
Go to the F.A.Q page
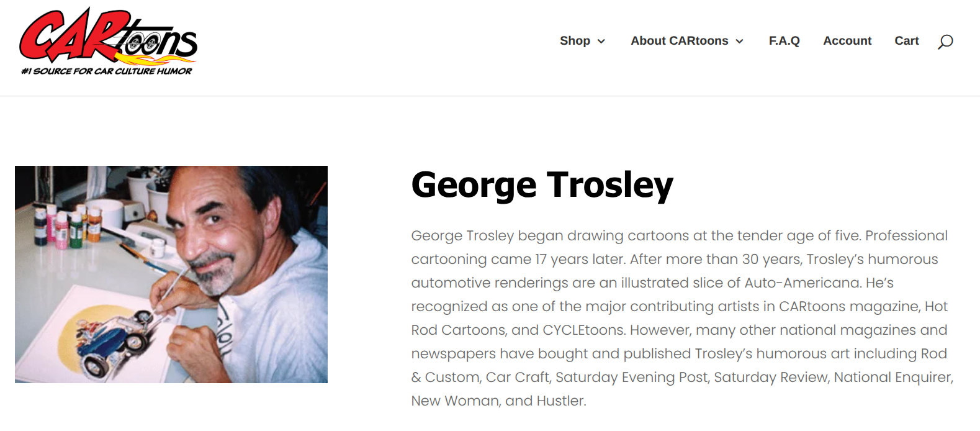(784, 41)
